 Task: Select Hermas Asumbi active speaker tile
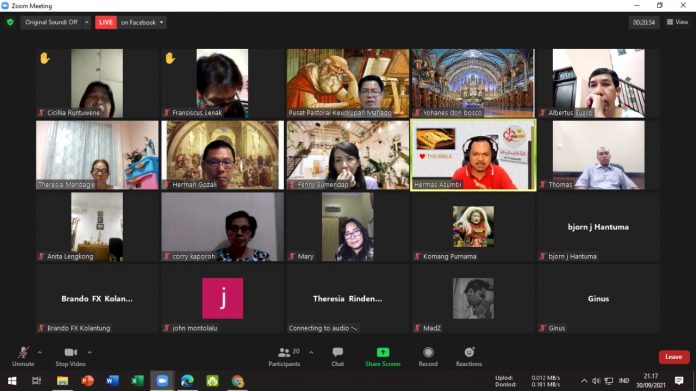473,155
